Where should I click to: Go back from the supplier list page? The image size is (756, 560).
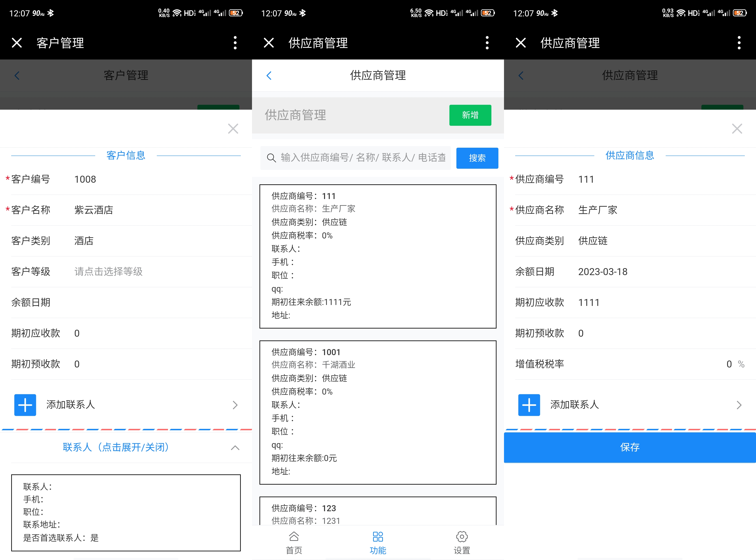(x=269, y=76)
